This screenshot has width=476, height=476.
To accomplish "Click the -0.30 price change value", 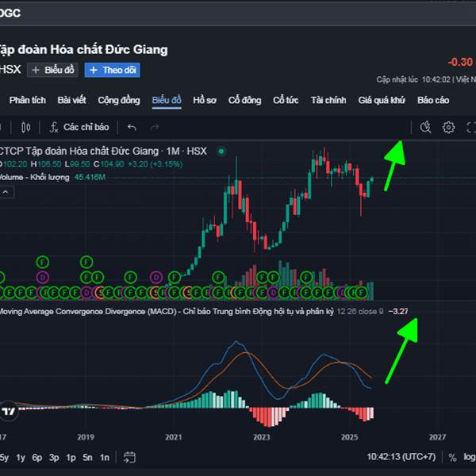I will coord(460,62).
